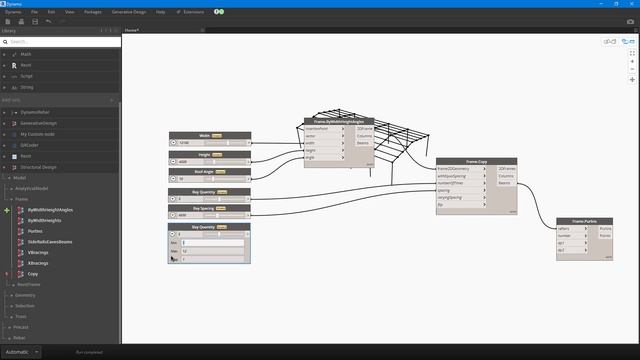
Task: Click the Frame.ByWidthHeightAngles node header
Action: coord(339,122)
